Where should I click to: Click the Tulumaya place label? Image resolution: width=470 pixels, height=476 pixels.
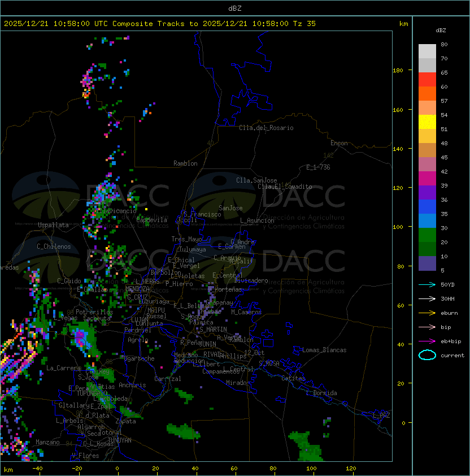click(193, 249)
